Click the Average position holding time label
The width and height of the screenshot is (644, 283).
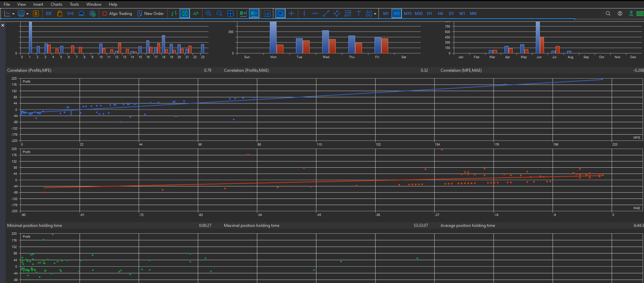click(x=468, y=226)
